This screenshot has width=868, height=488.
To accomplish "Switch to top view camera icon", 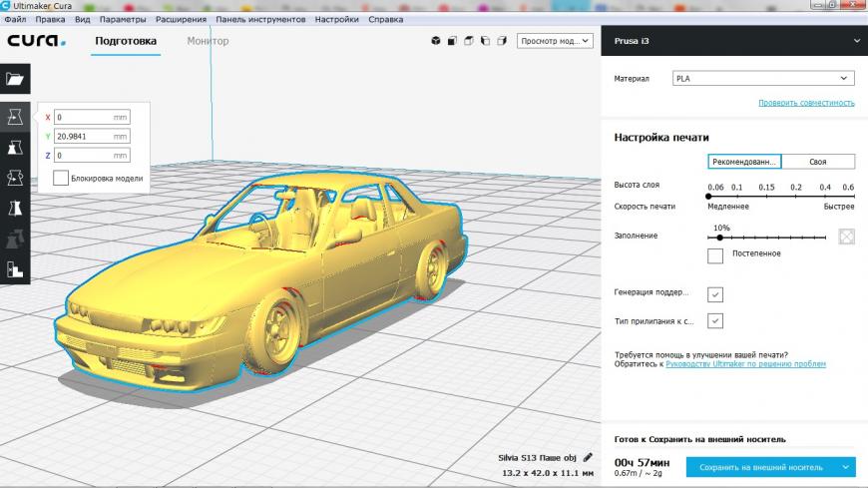I will [469, 41].
